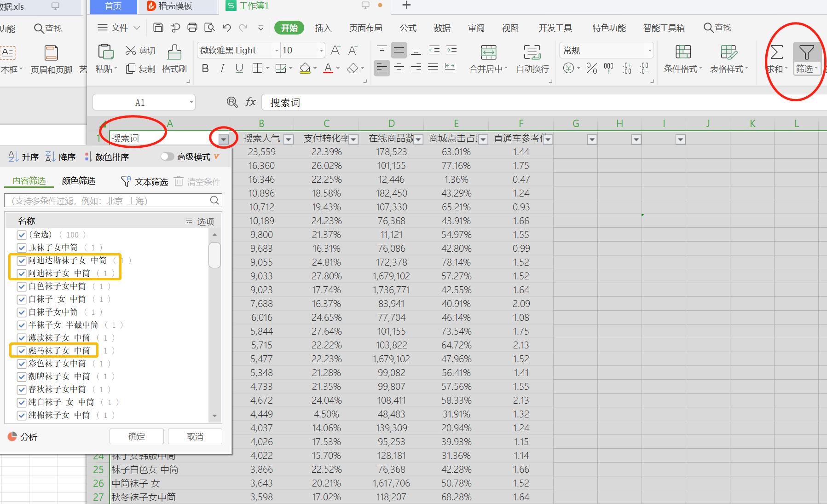
Task: Apply bold formatting with the B icon
Action: [205, 68]
